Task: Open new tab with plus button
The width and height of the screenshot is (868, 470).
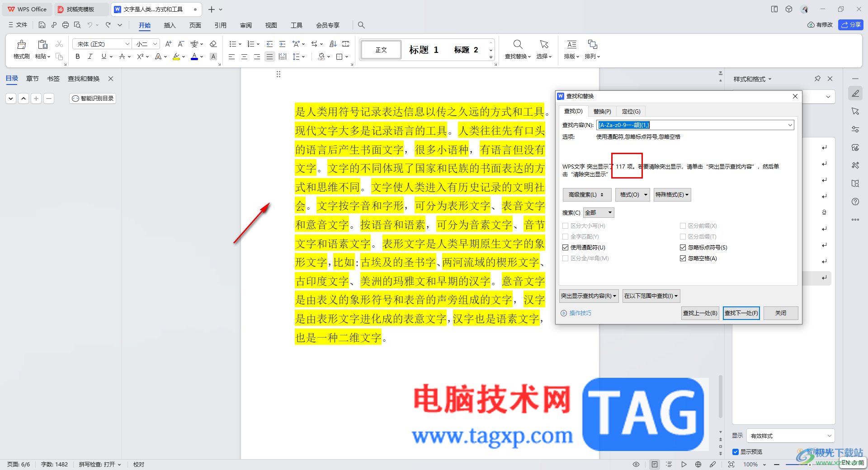Action: 211,9
